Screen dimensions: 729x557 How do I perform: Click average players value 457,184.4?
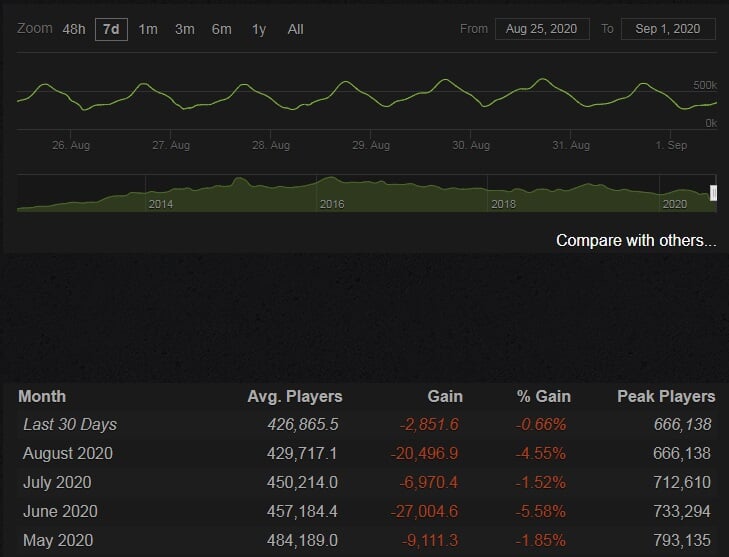point(302,511)
